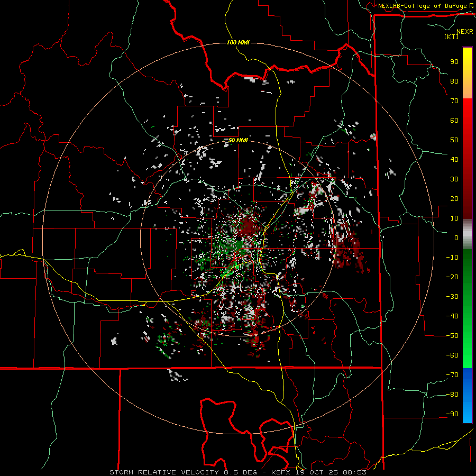476x476 pixels.
Task: Click the 70 value on the velocity scale
Action: click(454, 101)
